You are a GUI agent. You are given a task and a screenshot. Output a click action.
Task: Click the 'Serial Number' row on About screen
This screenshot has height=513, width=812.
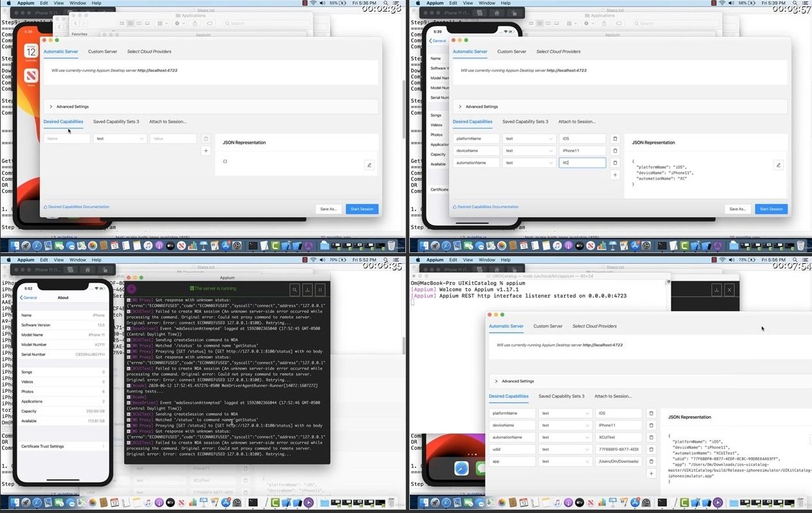click(x=64, y=354)
